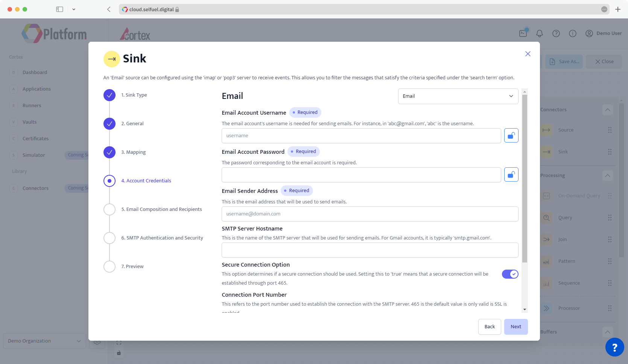Close the Sink dialog with X icon
The width and height of the screenshot is (628, 364).
click(x=528, y=54)
